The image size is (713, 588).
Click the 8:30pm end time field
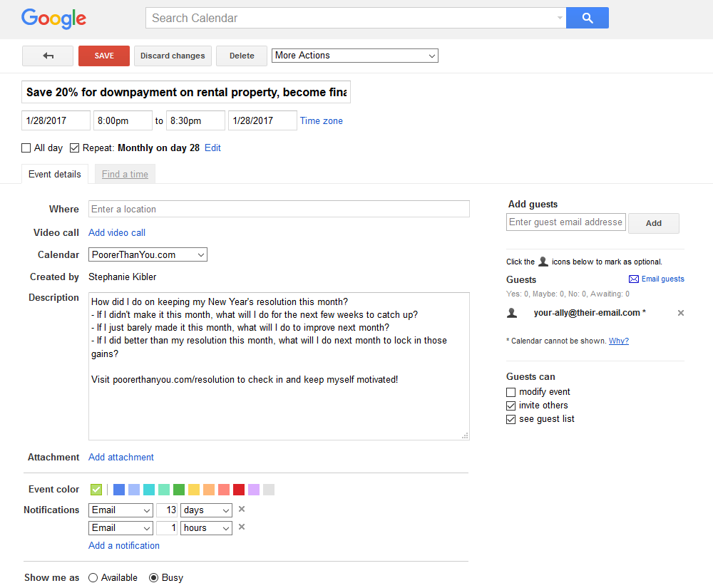(x=195, y=120)
